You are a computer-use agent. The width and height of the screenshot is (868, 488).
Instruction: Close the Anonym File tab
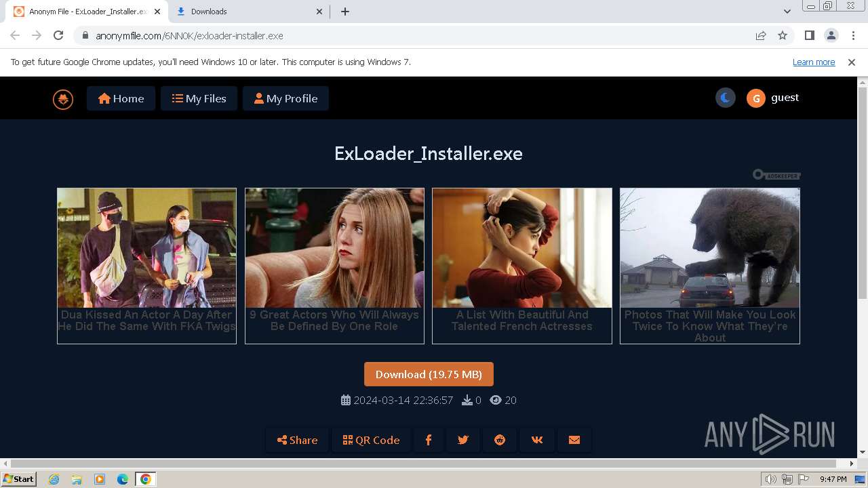[157, 12]
